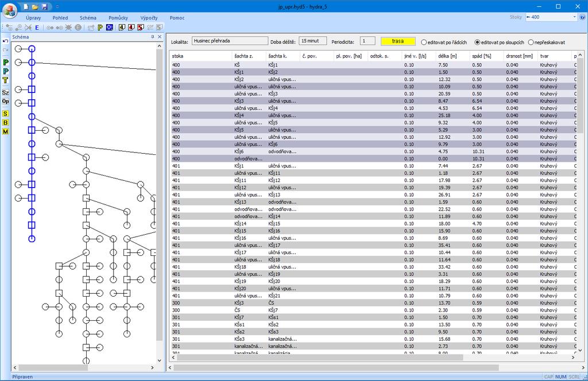Click the Save diskette icon
The height and width of the screenshot is (381, 588).
tap(44, 7)
